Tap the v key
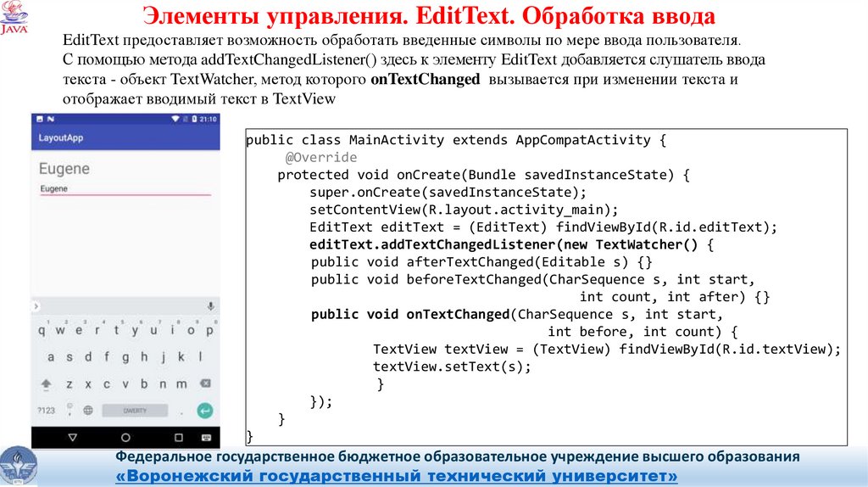Screen dimensions: 868x487 point(125,384)
